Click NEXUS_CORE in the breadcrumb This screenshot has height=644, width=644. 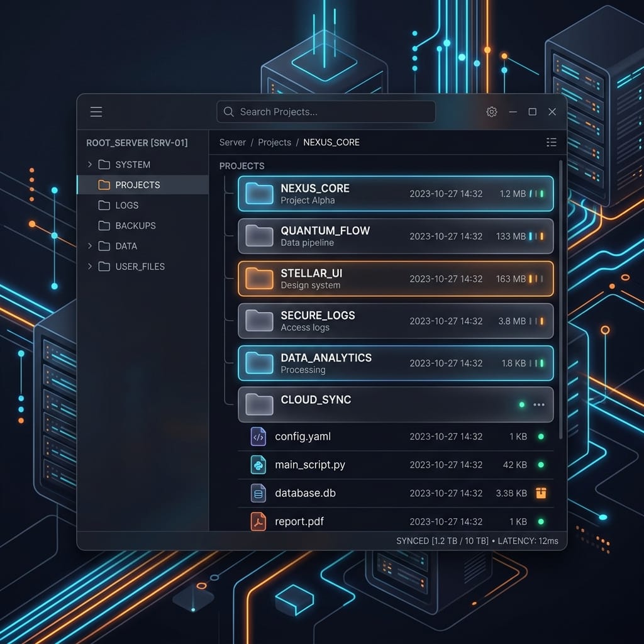[331, 142]
